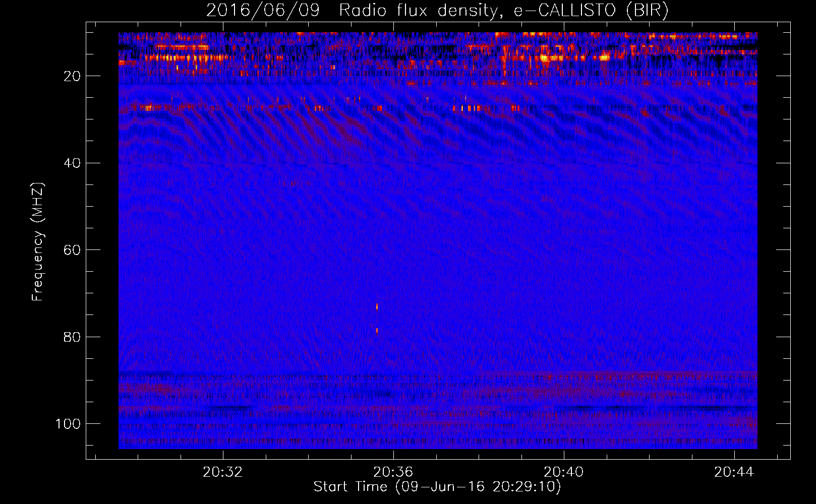The image size is (816, 504).
Task: Click the 'Frequency (MHZ)' axis label
Action: click(x=38, y=242)
